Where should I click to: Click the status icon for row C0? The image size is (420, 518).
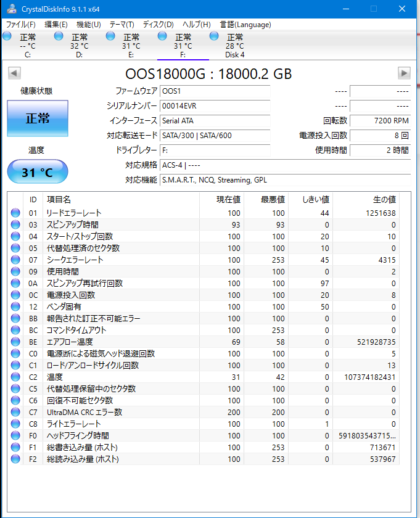15,353
